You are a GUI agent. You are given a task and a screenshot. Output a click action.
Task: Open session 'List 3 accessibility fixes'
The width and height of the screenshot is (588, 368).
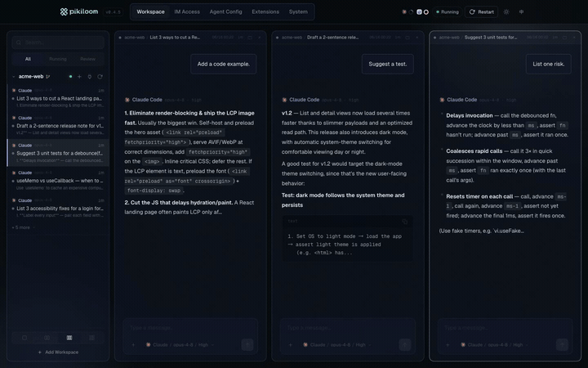coord(58,208)
